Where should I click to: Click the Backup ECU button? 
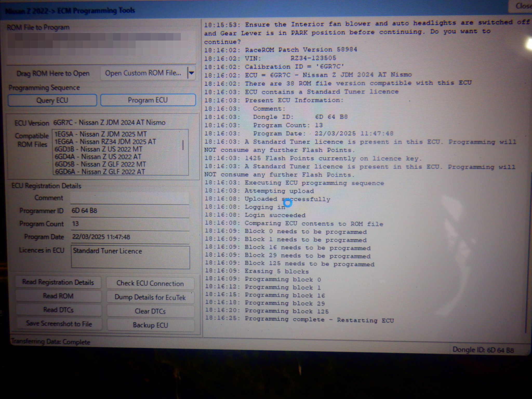[150, 325]
